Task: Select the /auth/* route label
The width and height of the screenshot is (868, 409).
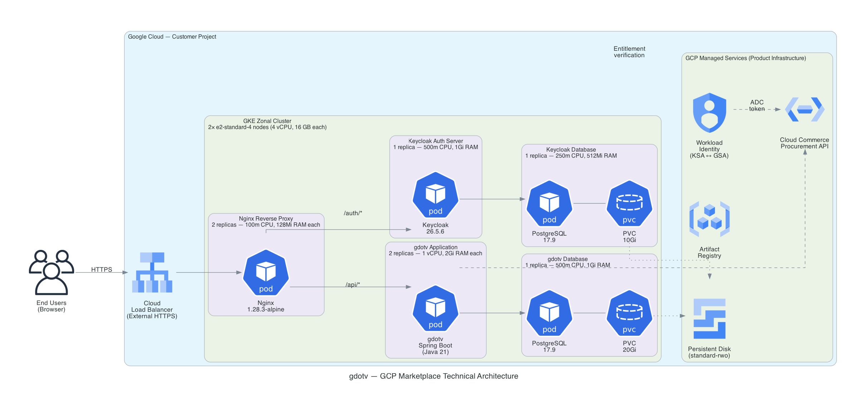Action: [x=353, y=213]
